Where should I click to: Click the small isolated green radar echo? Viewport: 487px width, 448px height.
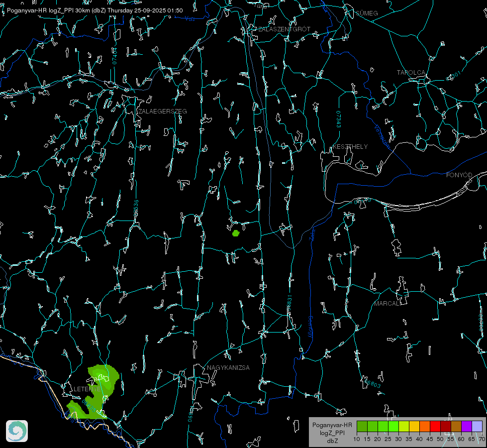coord(236,233)
